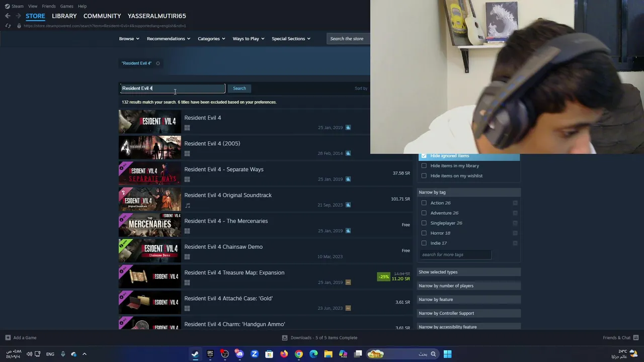
Task: Click the search for more tags field
Action: pos(455,255)
